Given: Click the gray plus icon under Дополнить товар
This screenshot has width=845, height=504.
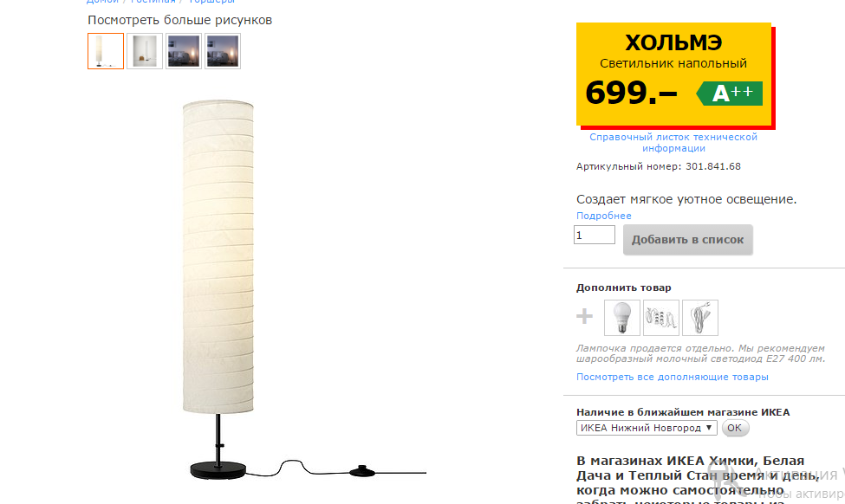Looking at the screenshot, I should 585,316.
